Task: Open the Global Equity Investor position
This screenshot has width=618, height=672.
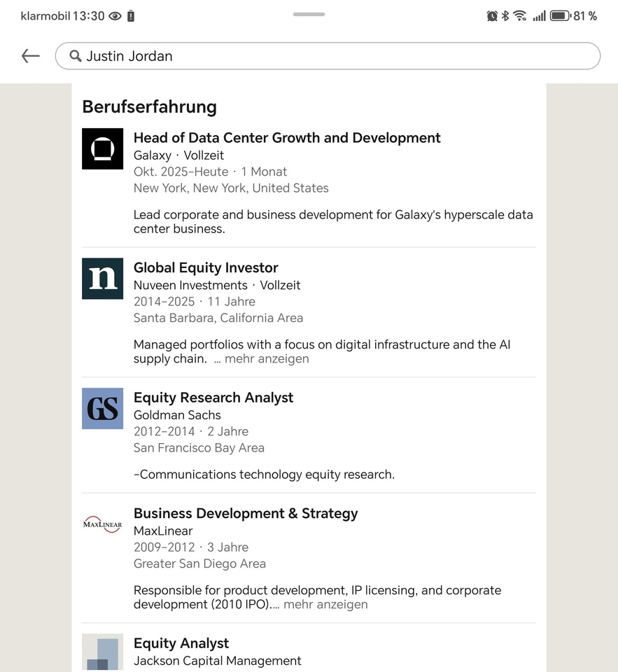Action: (x=206, y=268)
